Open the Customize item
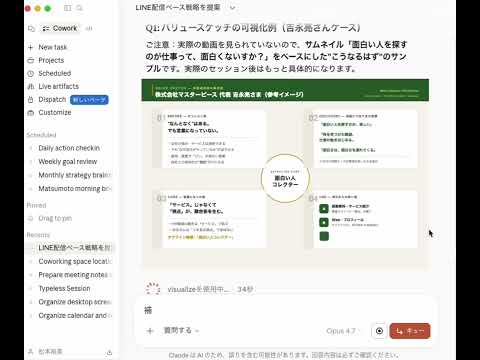This screenshot has height=360, width=480. point(55,112)
